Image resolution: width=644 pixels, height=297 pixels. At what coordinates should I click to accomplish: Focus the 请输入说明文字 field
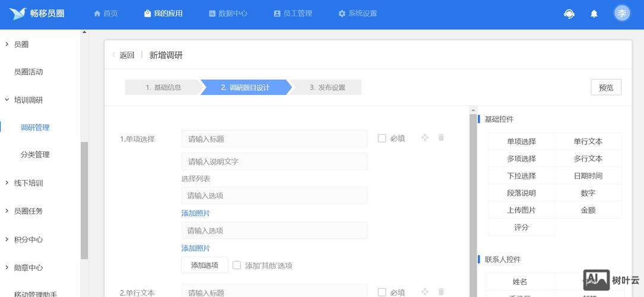[x=274, y=162]
